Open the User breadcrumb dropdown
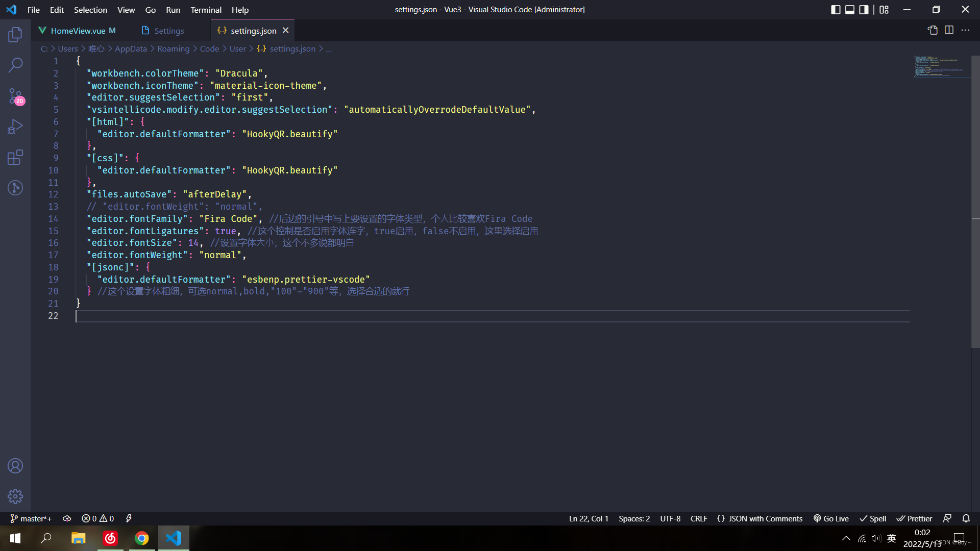Screen dimensions: 980x551 tap(237, 48)
